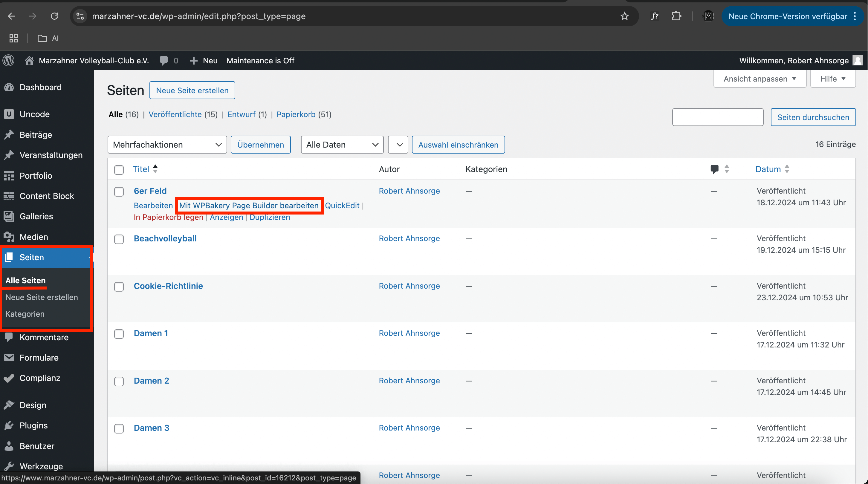Bookmark this page with the star icon
This screenshot has width=868, height=484.
(624, 16)
